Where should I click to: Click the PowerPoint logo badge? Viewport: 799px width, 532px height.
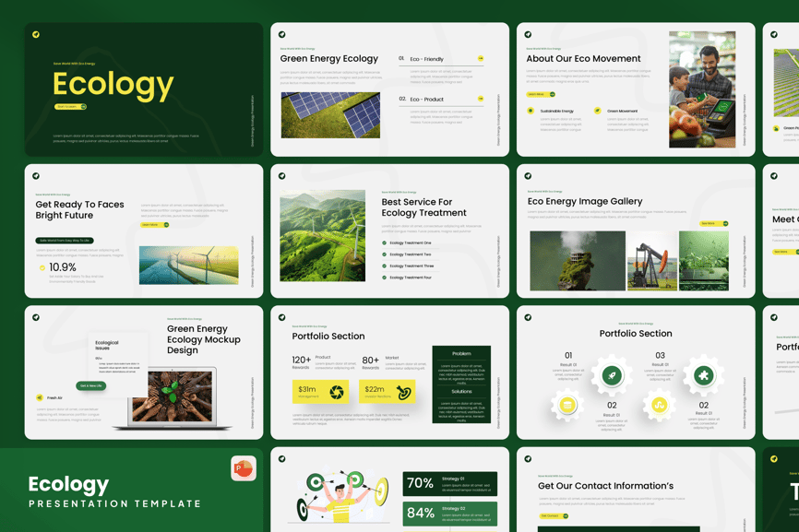click(x=244, y=468)
